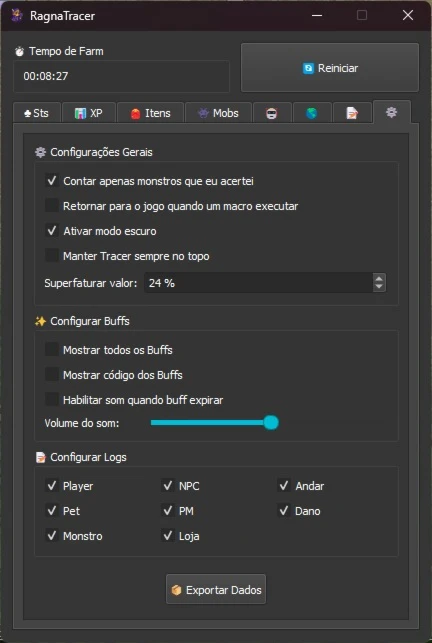Decrease Superfaturar valor with down arrow
This screenshot has height=643, width=432.
coord(379,287)
